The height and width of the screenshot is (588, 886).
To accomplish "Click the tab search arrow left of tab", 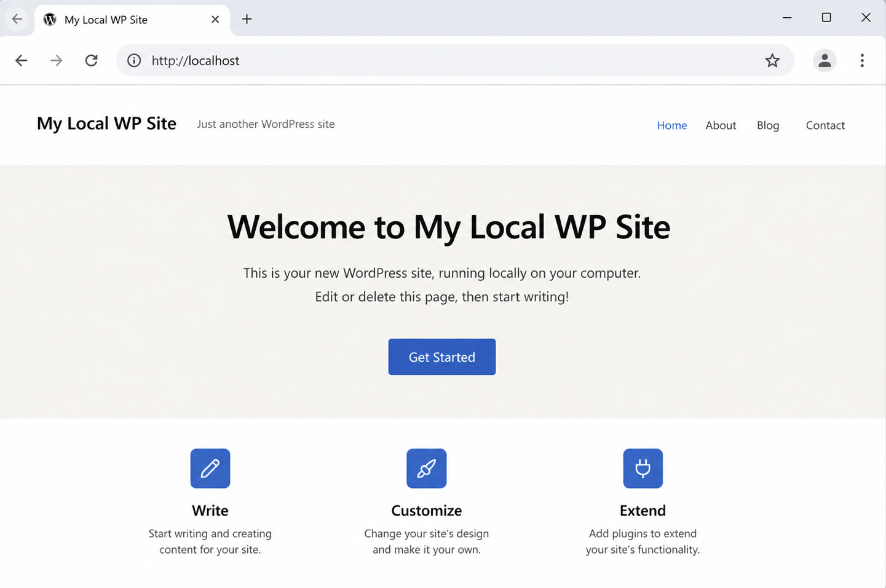I will click(17, 19).
